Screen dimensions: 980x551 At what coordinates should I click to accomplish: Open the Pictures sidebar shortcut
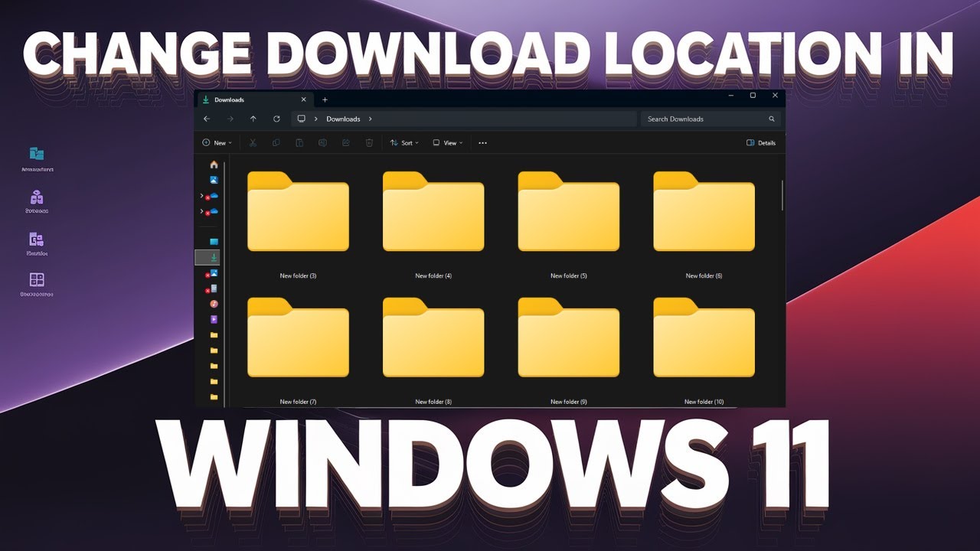tap(214, 273)
